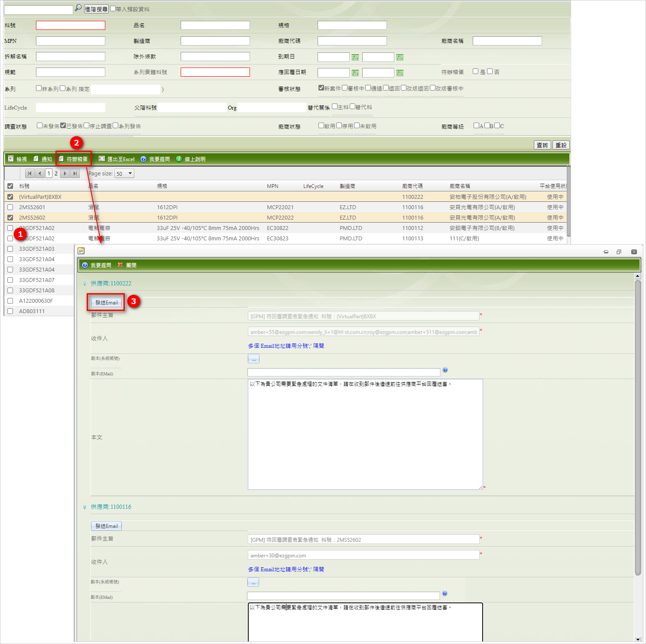Click the 廠商名稱 input field
This screenshot has height=644, width=646.
[x=507, y=41]
